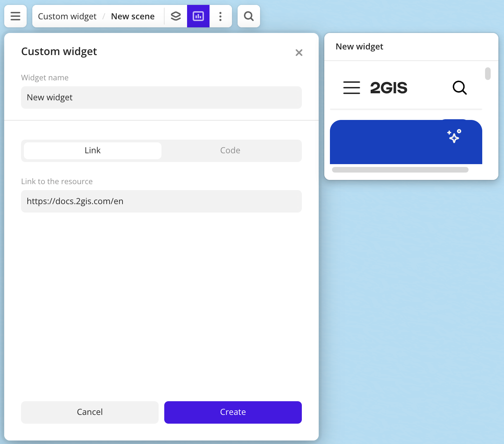The image size is (504, 444).
Task: Open the main hamburger menu
Action: point(15,16)
